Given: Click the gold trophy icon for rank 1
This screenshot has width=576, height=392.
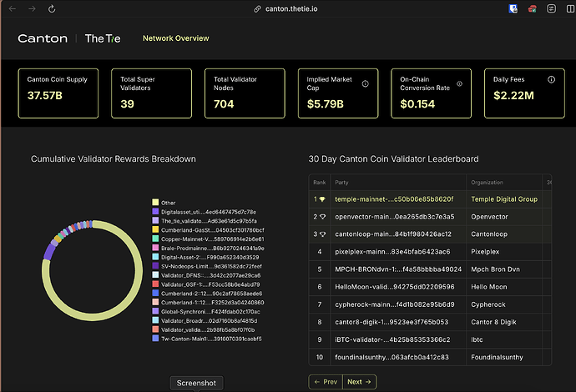Looking at the screenshot, I should 322,199.
